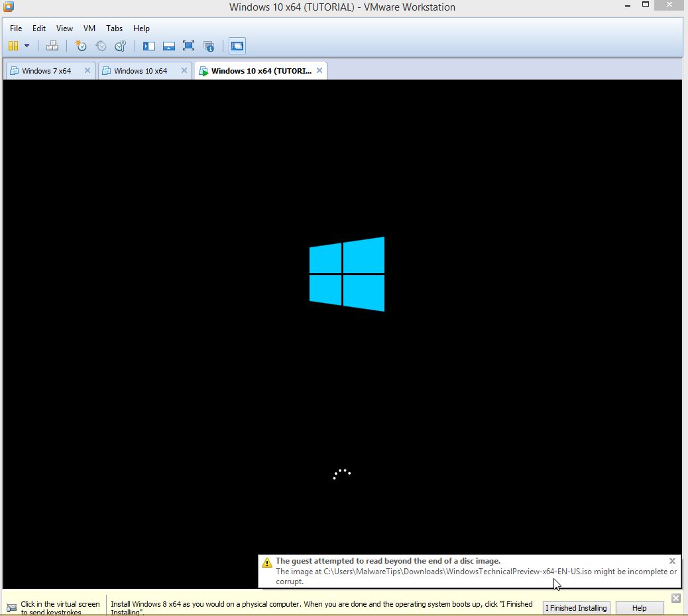This screenshot has height=616, width=688.
Task: Toggle the thumbnail bar view
Action: [169, 46]
